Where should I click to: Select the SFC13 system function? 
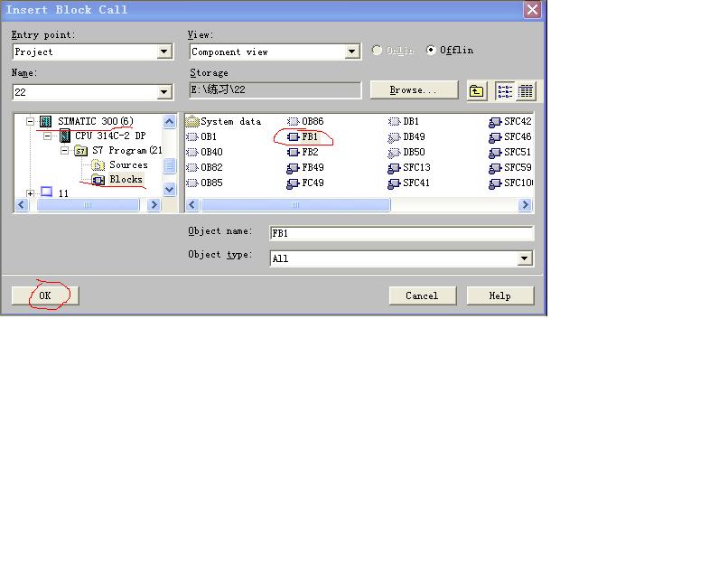click(x=409, y=167)
